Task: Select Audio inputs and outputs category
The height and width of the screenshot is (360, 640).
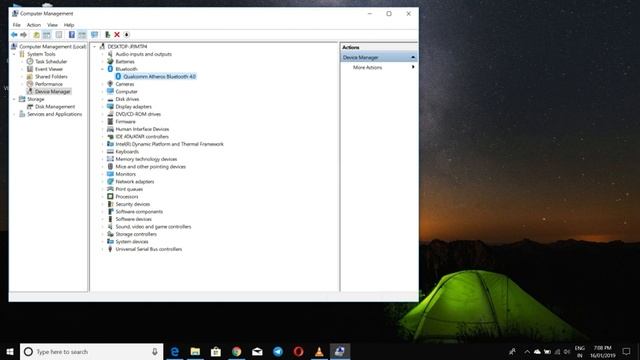Action: tap(143, 54)
